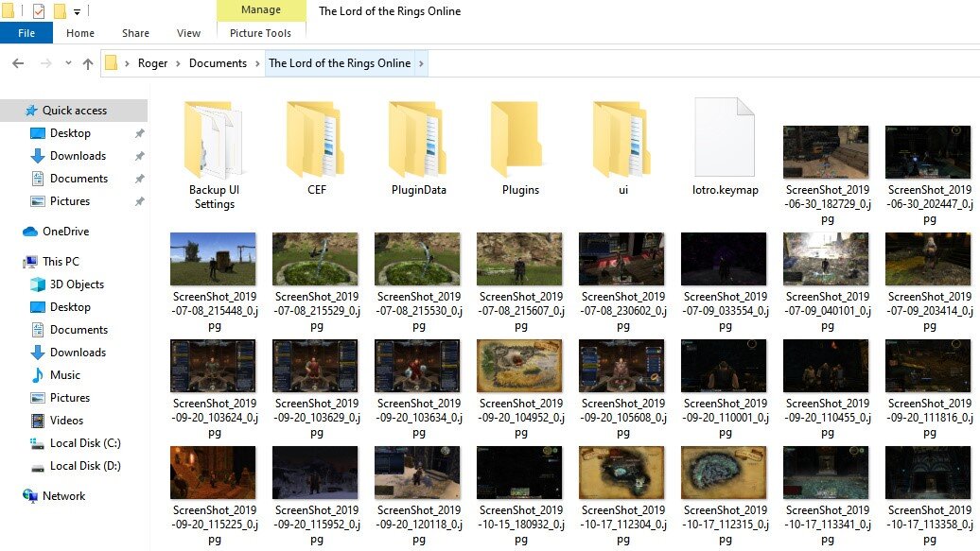Click the Network icon in sidebar
The height and width of the screenshot is (551, 980).
pos(30,496)
